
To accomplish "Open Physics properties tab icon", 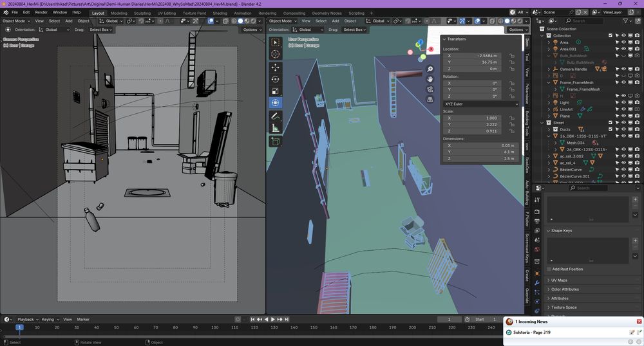I will [537, 302].
